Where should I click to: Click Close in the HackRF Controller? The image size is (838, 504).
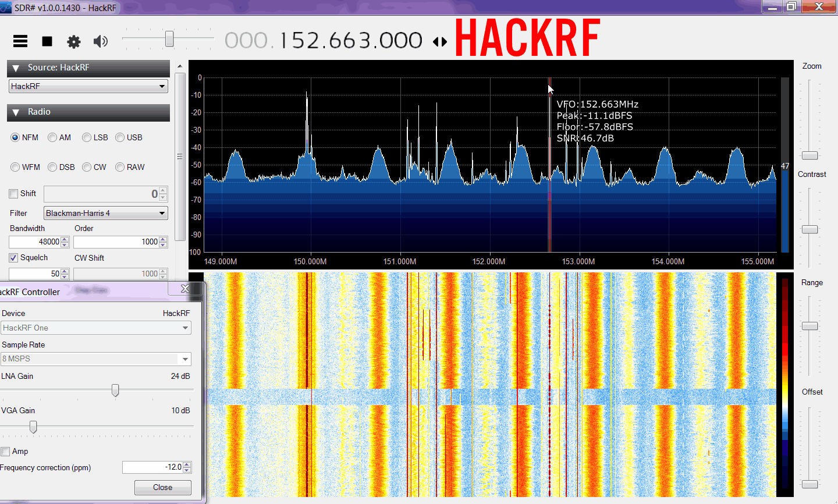(162, 487)
